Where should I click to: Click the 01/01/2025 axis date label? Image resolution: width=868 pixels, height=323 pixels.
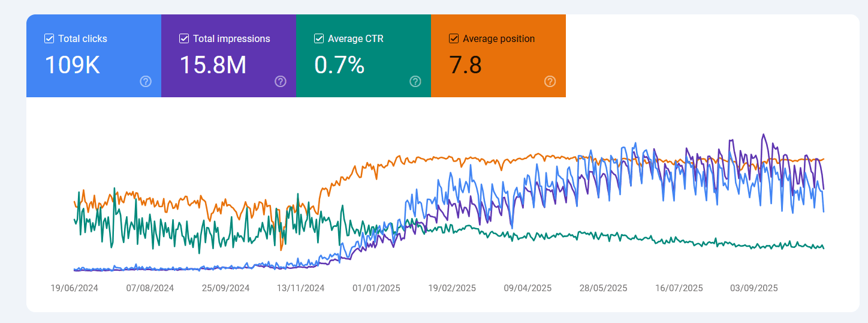pos(376,288)
